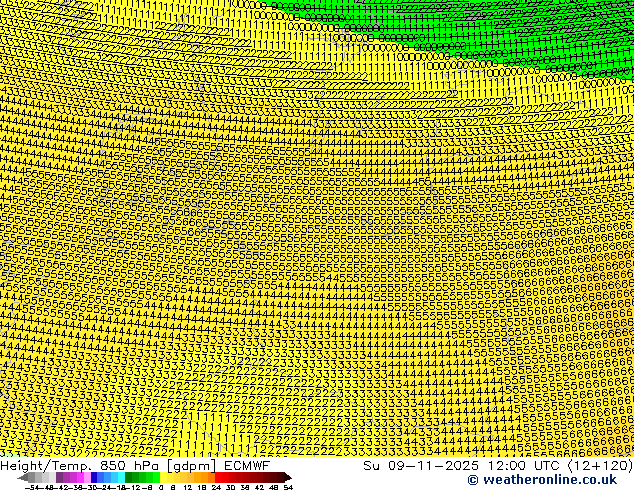Click the gray left arrow end of legend
Image resolution: width=634 pixels, height=490 pixels.
click(22, 477)
